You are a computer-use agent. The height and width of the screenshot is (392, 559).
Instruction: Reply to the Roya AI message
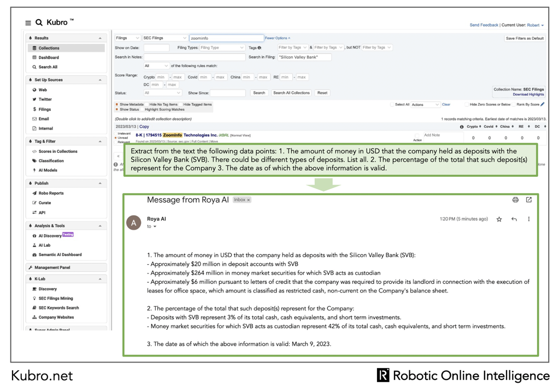pyautogui.click(x=514, y=219)
